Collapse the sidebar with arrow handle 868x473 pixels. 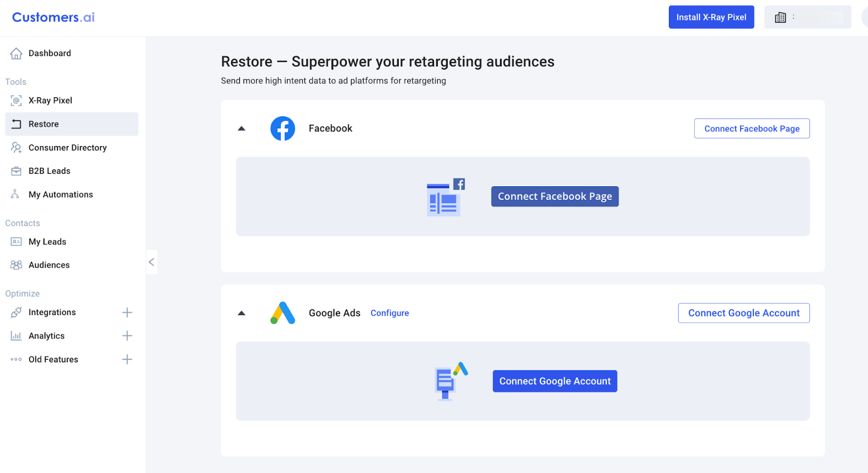click(x=151, y=262)
